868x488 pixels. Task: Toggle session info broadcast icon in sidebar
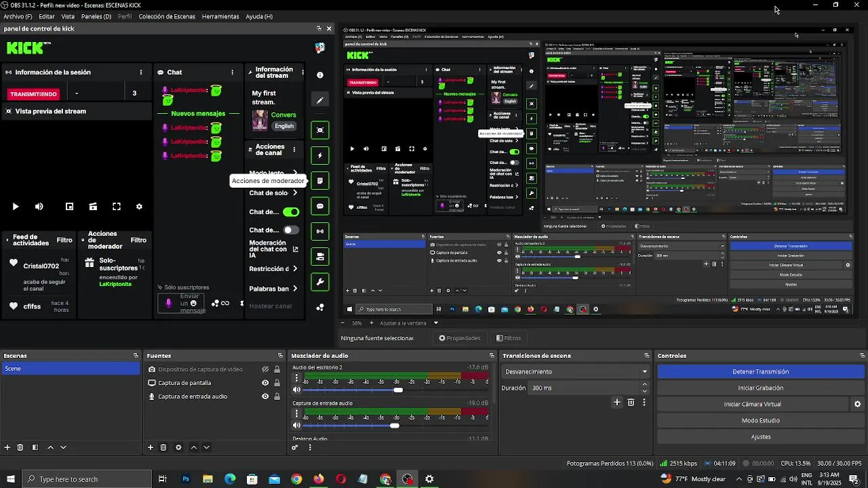pos(320,231)
